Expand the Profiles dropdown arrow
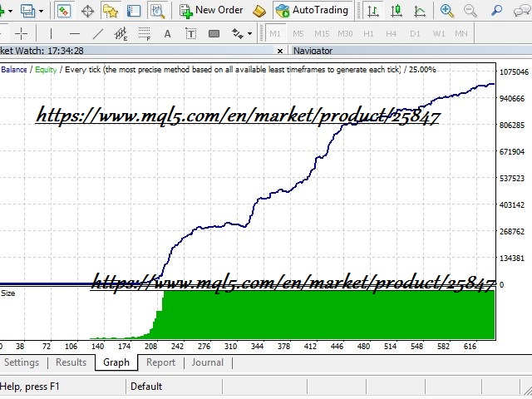This screenshot has height=399, width=532. 41,11
